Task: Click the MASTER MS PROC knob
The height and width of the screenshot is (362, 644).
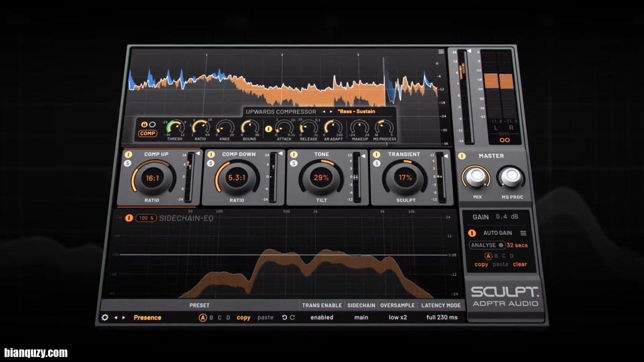Action: [x=511, y=177]
